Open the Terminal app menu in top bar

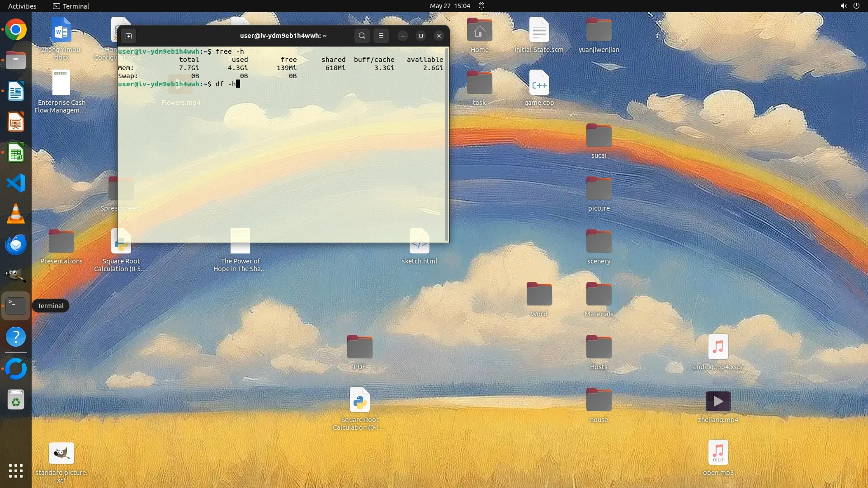coord(71,6)
